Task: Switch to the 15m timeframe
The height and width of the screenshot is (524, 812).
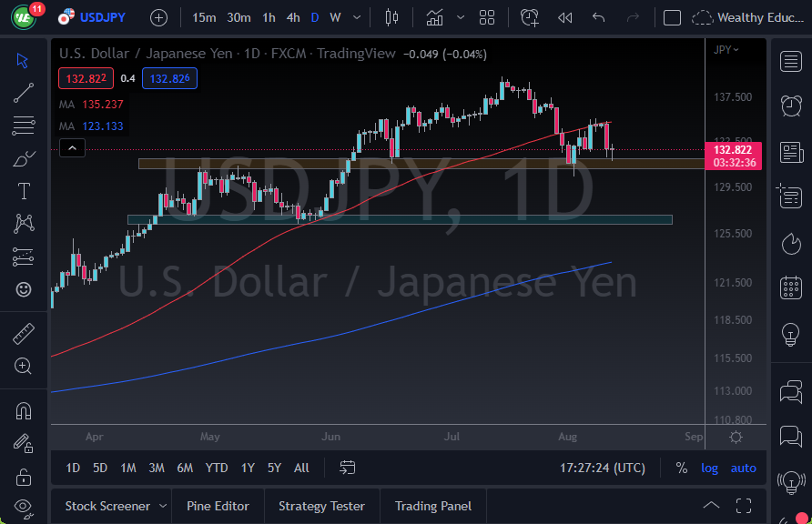Action: point(204,17)
